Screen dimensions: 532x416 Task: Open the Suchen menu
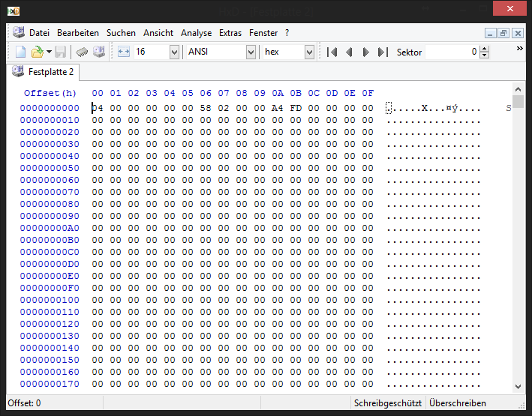coord(121,33)
